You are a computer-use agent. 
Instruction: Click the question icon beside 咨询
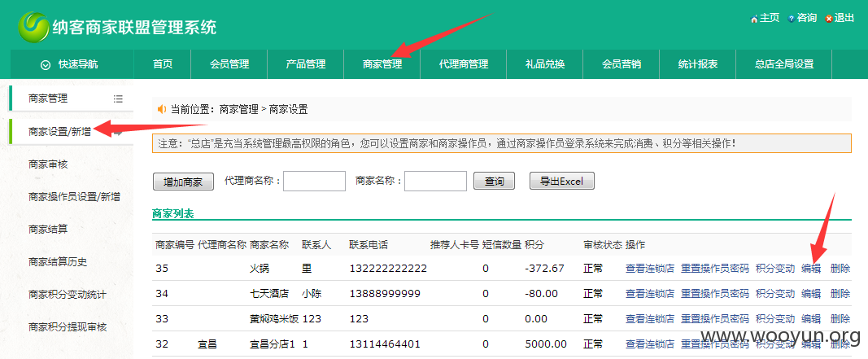792,19
